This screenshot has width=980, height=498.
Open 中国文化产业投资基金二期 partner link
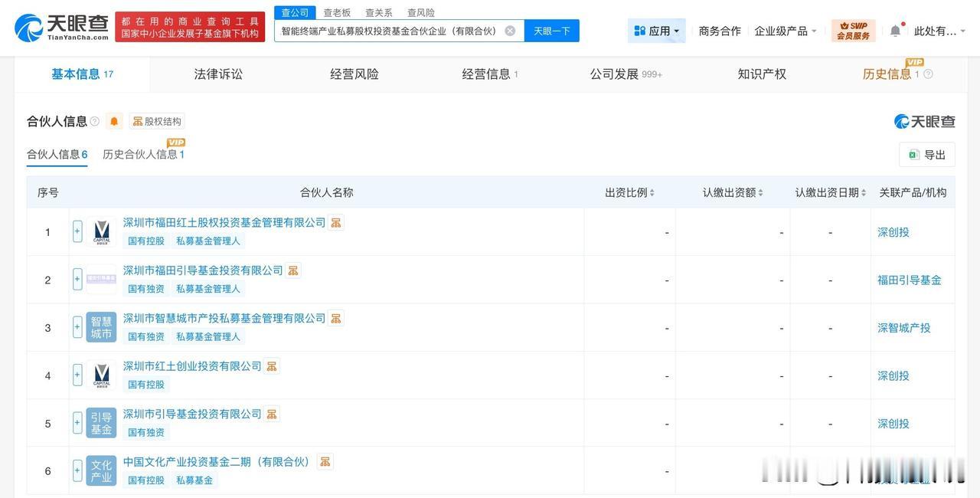pyautogui.click(x=218, y=462)
